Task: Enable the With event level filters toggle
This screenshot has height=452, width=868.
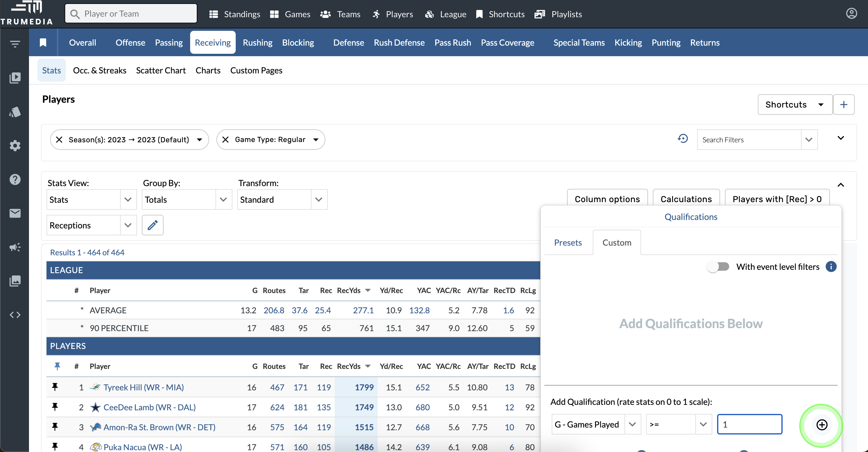Action: pyautogui.click(x=718, y=267)
